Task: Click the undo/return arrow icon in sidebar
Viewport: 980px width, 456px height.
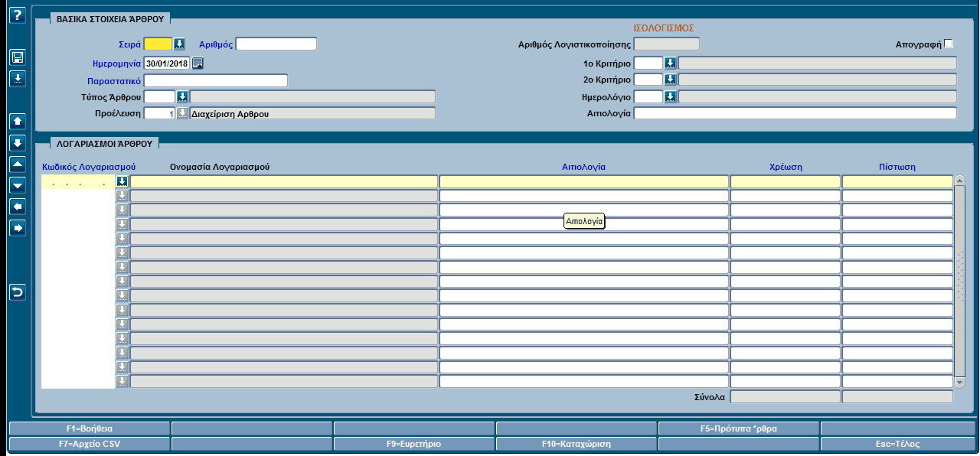Action: pyautogui.click(x=18, y=292)
